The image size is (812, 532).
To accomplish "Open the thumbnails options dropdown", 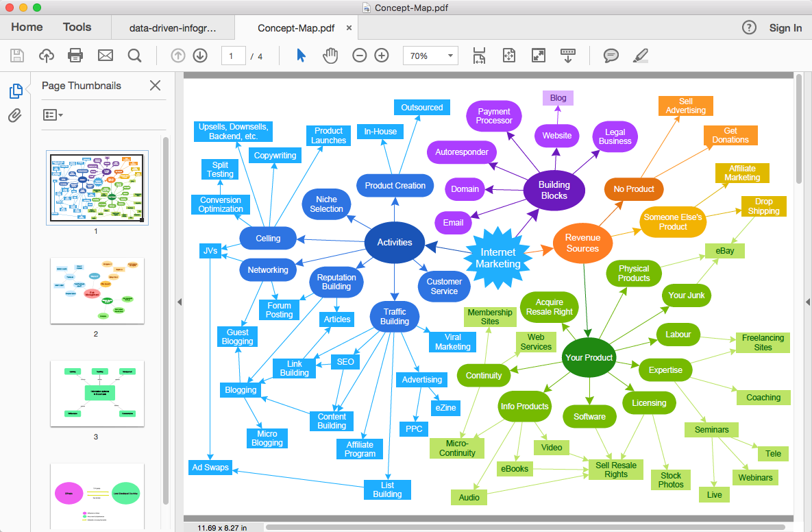I will click(x=53, y=115).
